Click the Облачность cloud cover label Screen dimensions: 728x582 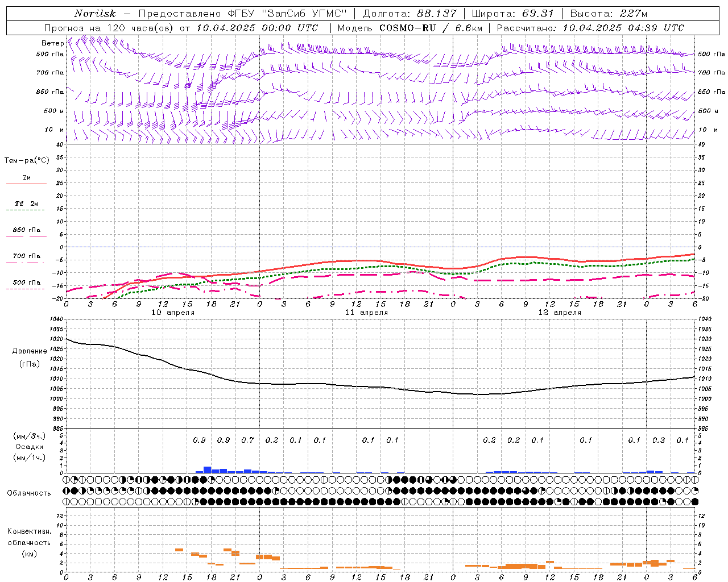click(x=29, y=493)
